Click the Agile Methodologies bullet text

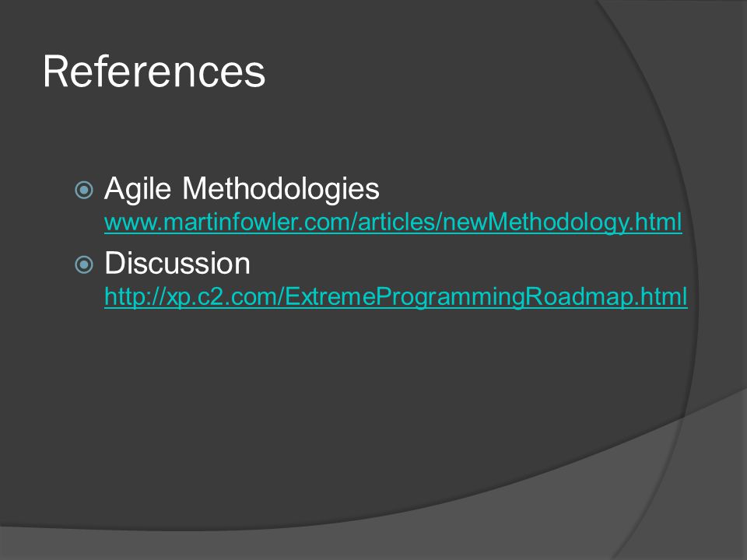coord(242,188)
